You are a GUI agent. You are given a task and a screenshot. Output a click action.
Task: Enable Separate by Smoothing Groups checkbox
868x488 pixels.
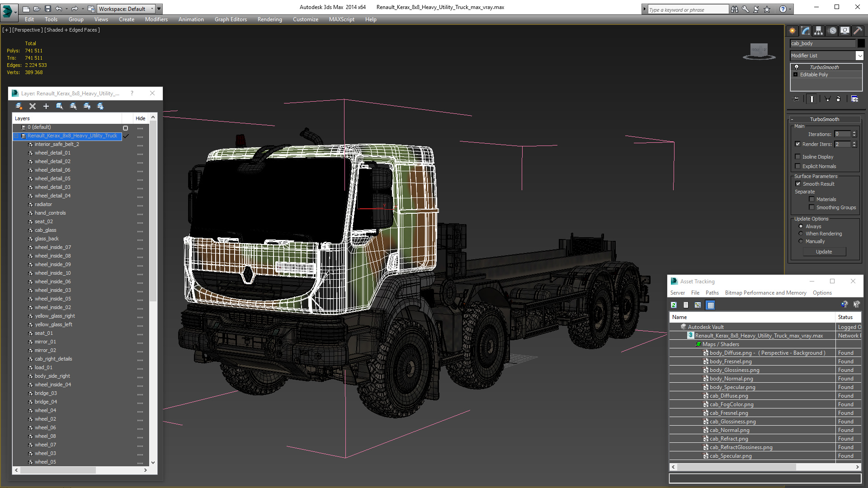click(812, 207)
